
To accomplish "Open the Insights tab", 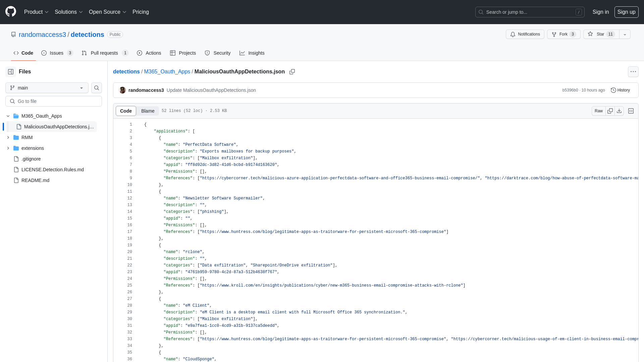I will click(x=252, y=53).
